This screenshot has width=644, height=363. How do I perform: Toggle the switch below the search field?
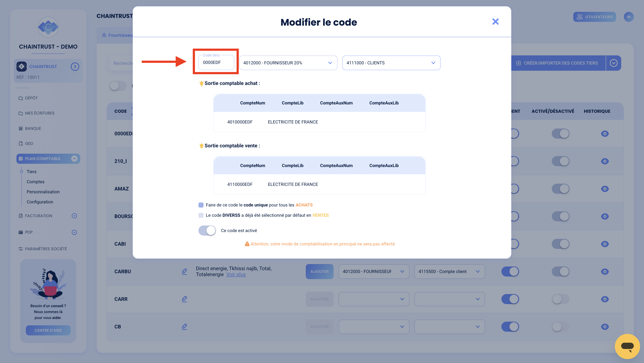[x=118, y=86]
